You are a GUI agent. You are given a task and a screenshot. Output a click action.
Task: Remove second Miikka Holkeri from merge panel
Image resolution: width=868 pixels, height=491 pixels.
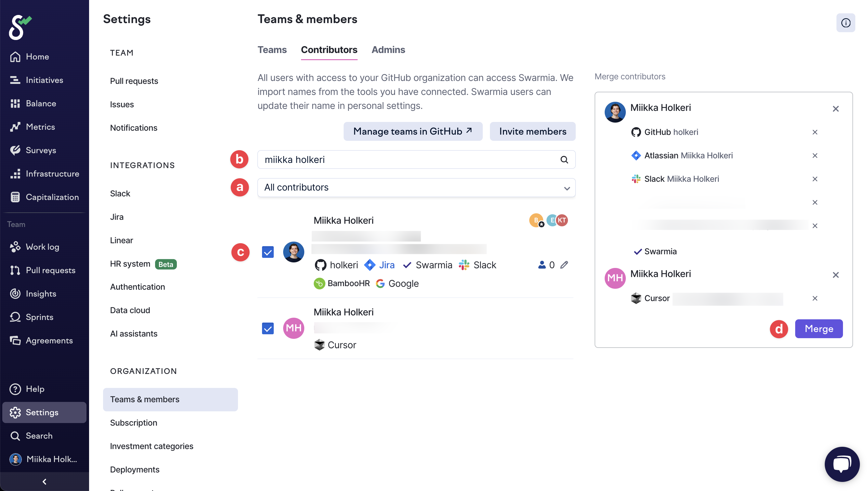pos(835,275)
